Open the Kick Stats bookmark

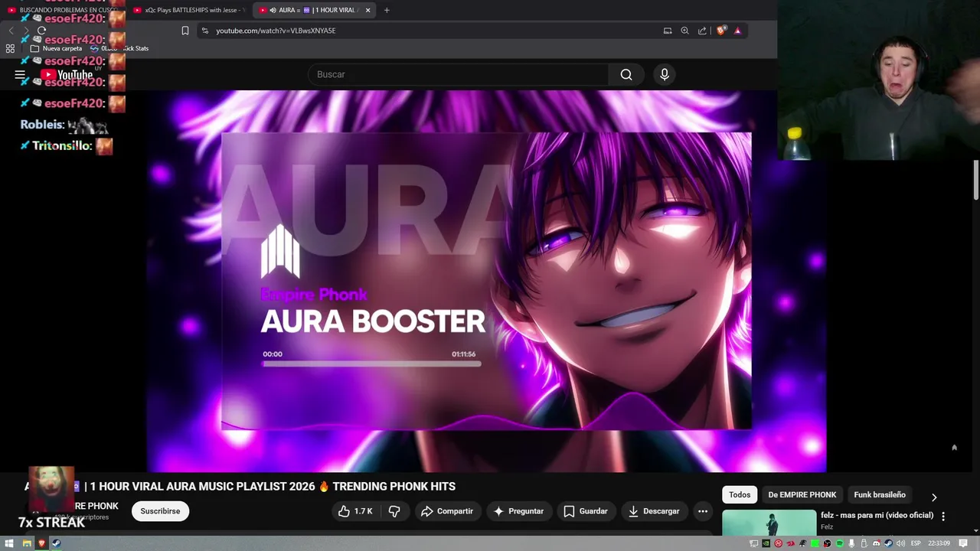pyautogui.click(x=119, y=48)
